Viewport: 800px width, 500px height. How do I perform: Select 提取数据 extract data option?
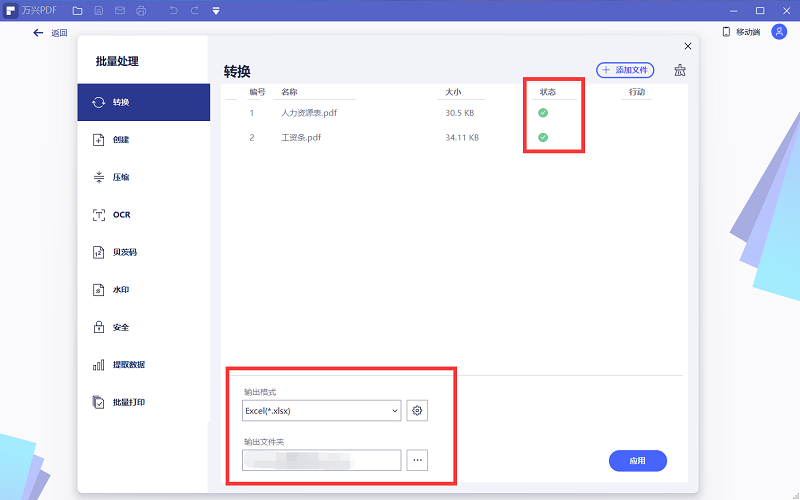127,365
